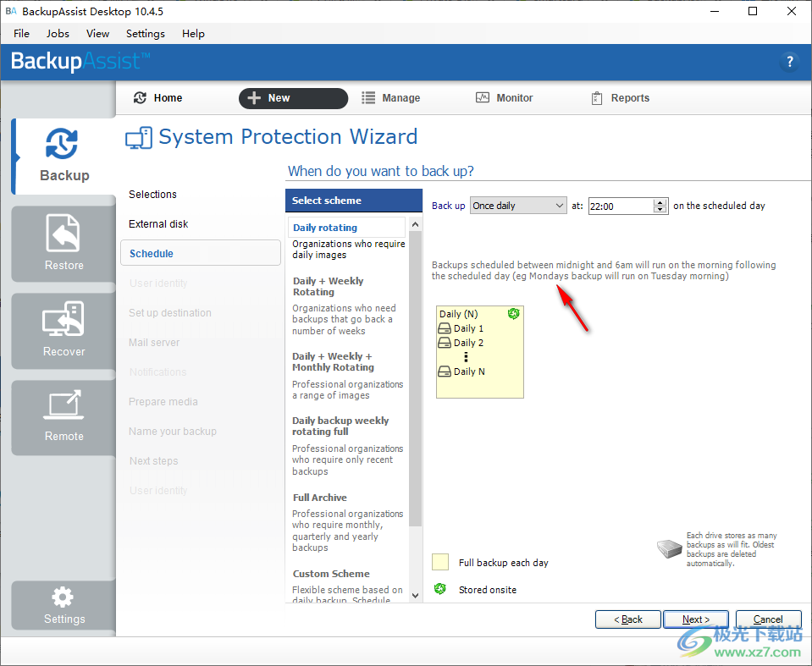The image size is (812, 666).
Task: Click the Stored onsite legend icon
Action: pos(440,589)
